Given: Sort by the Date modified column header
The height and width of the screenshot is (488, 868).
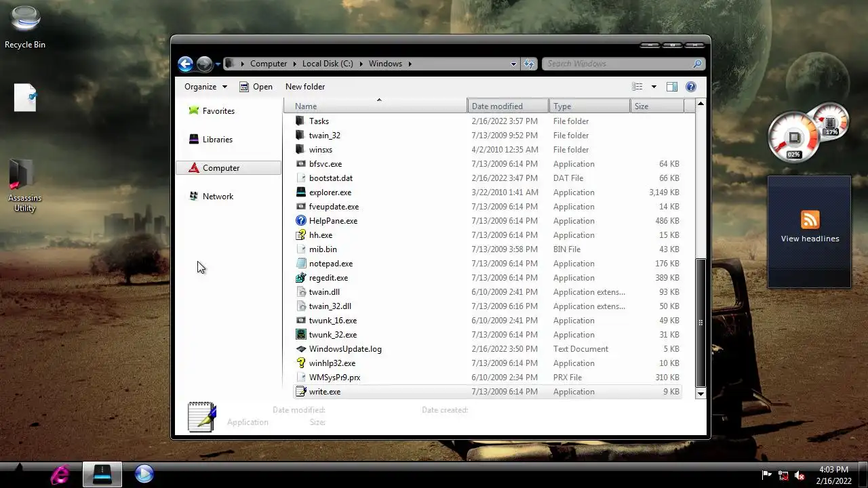Looking at the screenshot, I should click(x=508, y=106).
